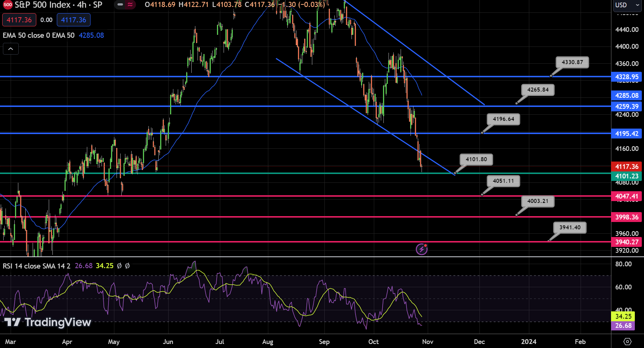Click the RSI value 26.68 in legend
This screenshot has width=644, height=348.
coord(84,266)
